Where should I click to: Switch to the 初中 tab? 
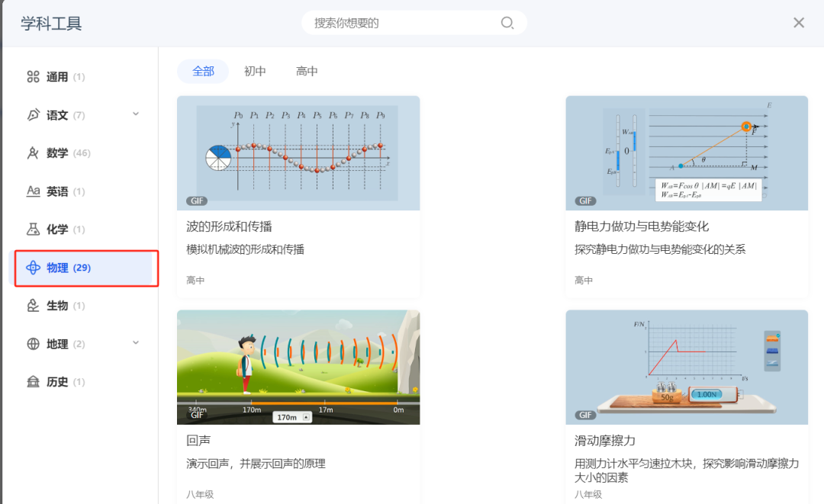(x=255, y=71)
